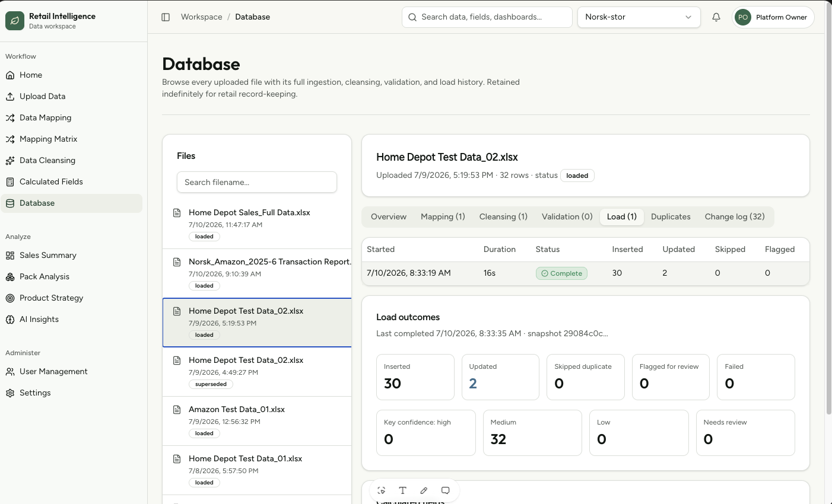Select the Load (1) tab
This screenshot has width=832, height=504.
click(621, 217)
